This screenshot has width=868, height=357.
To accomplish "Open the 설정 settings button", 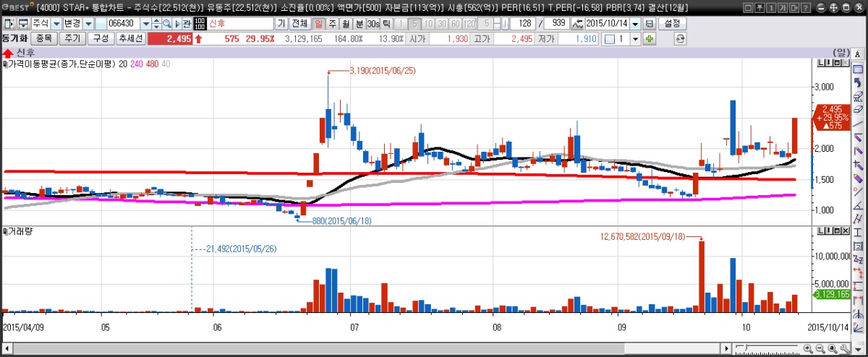I will point(673,23).
